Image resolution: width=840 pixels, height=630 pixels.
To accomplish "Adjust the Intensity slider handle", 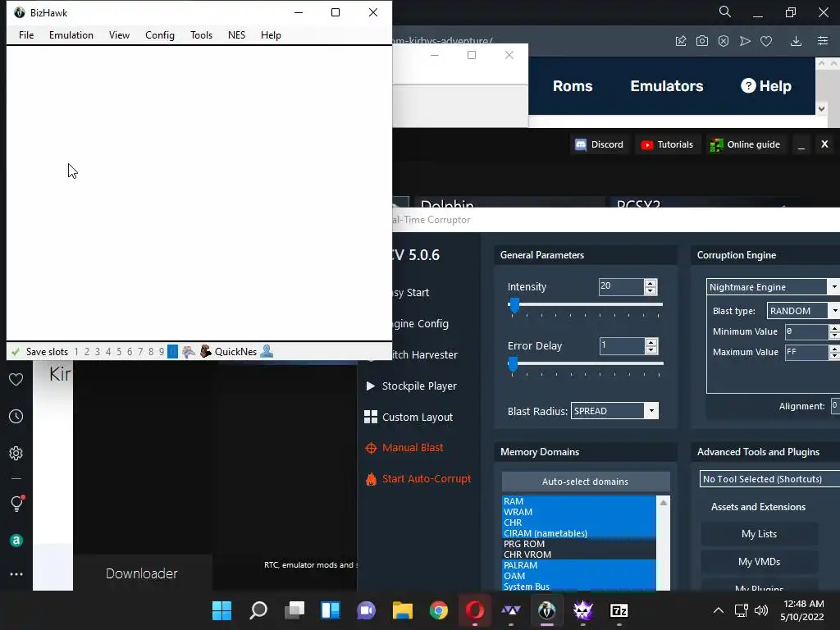I will pos(514,305).
